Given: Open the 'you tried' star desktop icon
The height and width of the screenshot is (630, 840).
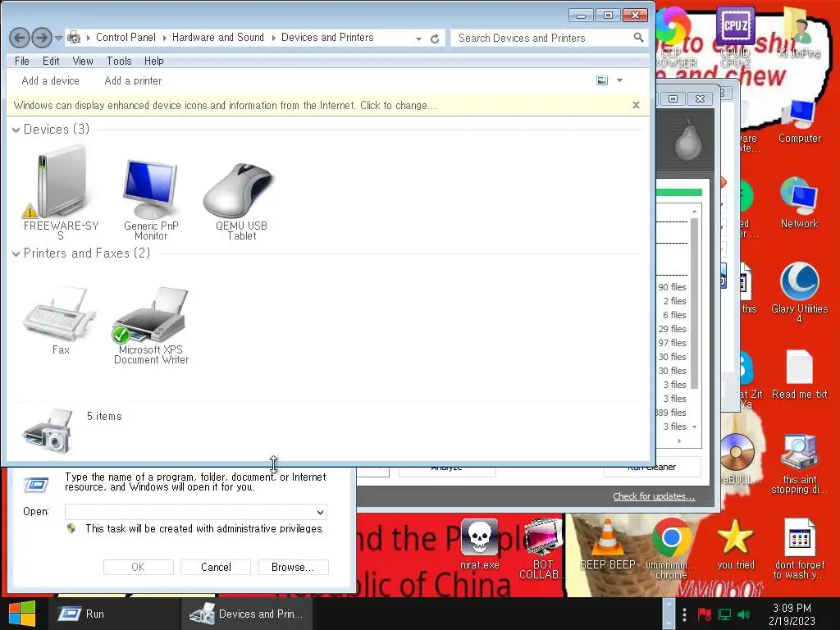Looking at the screenshot, I should 736,545.
